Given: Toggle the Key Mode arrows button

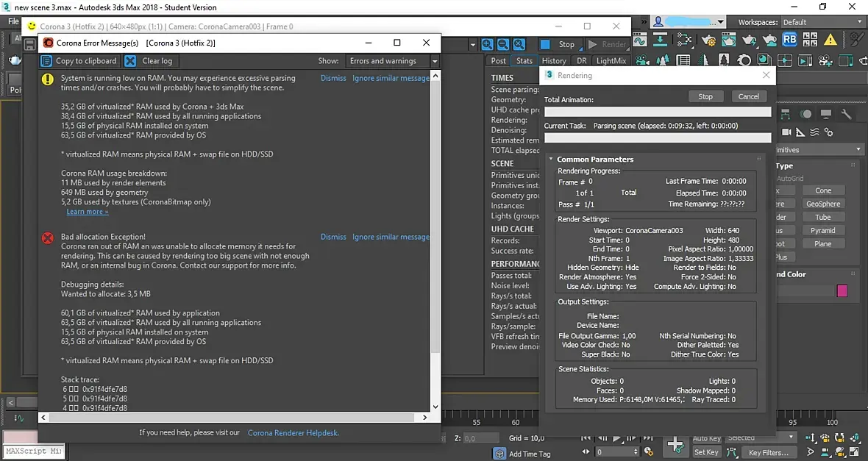Looking at the screenshot, I should pyautogui.click(x=586, y=451).
